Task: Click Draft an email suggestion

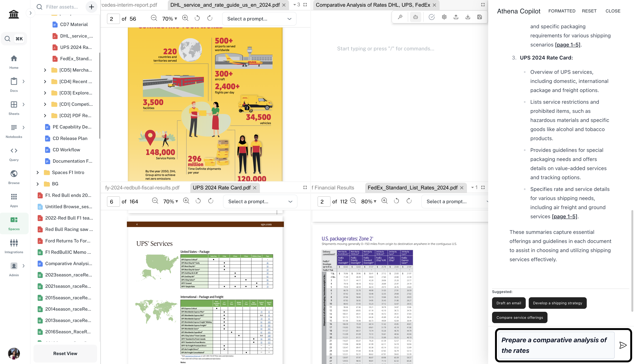Action: click(509, 303)
